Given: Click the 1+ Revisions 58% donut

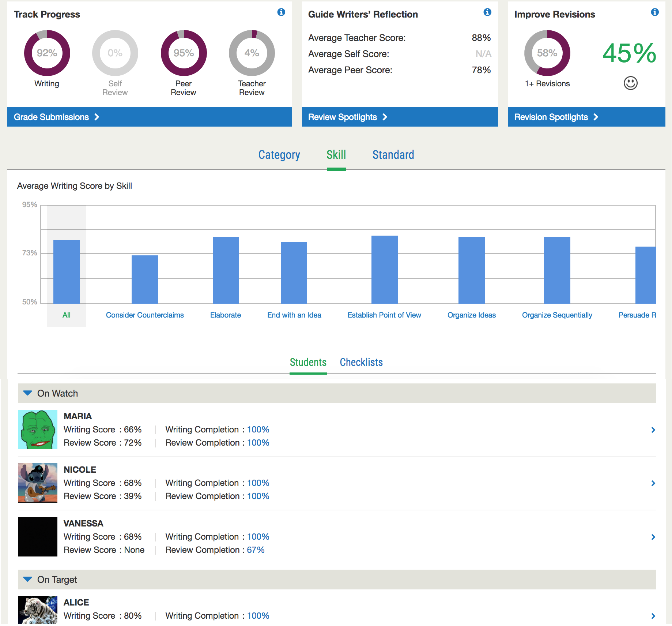Looking at the screenshot, I should [547, 53].
